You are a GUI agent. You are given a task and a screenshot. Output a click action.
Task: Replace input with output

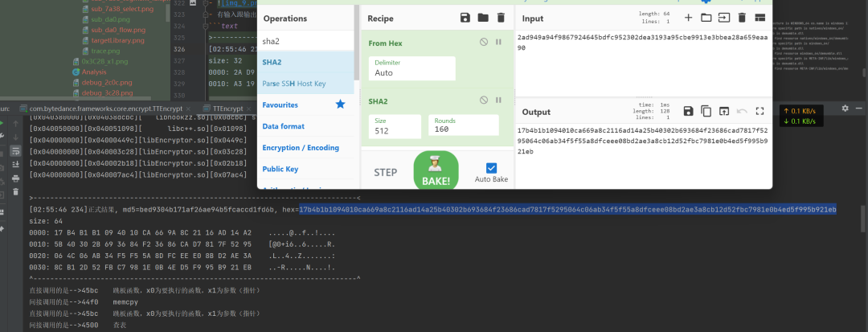pos(724,111)
